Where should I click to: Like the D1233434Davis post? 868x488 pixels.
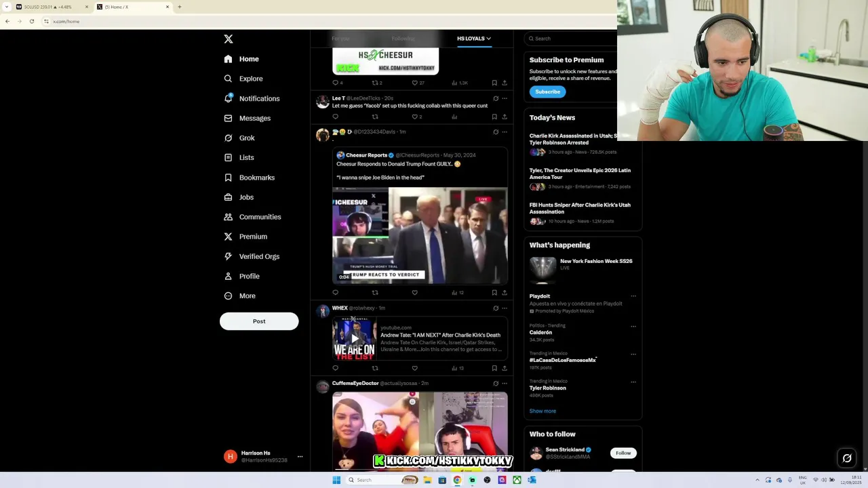click(x=414, y=293)
